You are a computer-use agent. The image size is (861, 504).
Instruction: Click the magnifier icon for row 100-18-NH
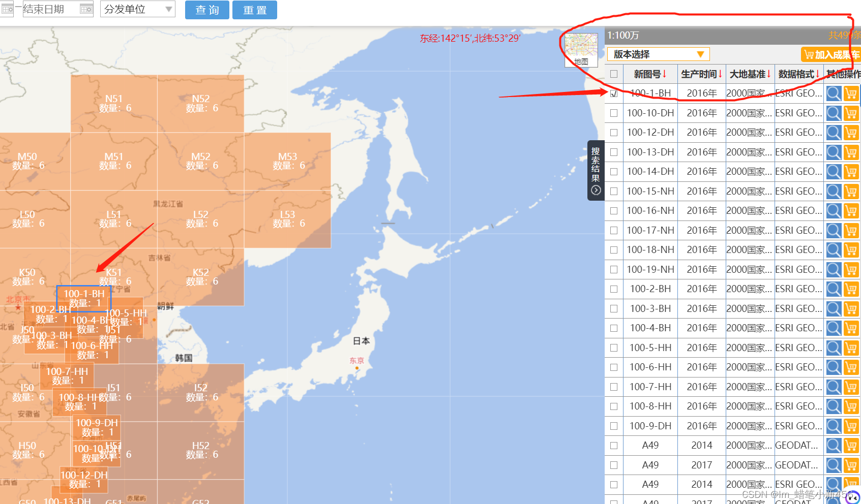(x=834, y=249)
